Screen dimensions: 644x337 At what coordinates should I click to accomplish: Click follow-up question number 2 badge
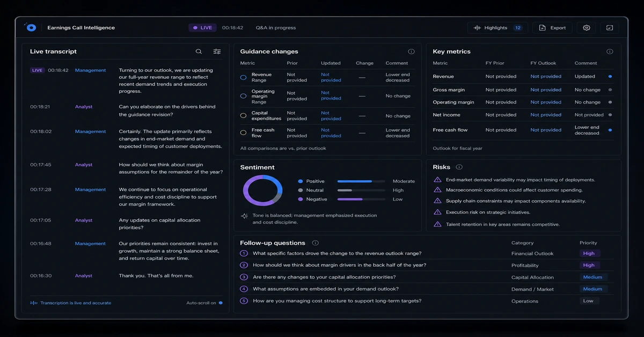[x=244, y=265]
